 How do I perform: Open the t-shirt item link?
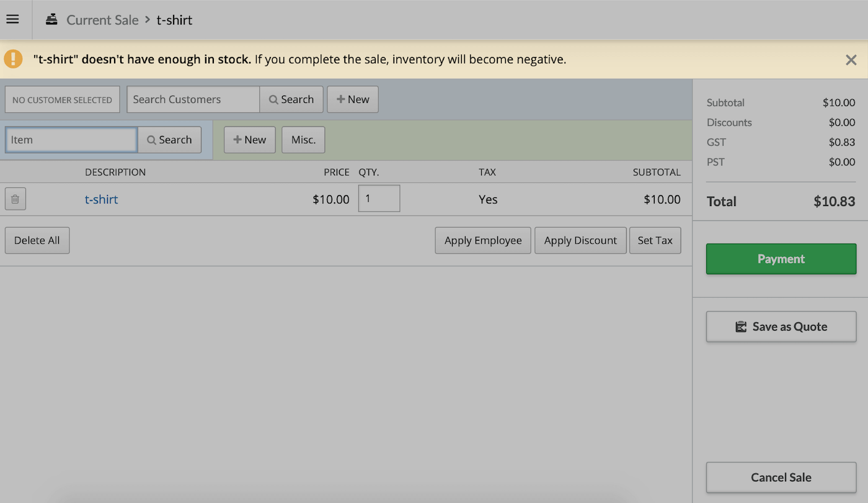[101, 199]
